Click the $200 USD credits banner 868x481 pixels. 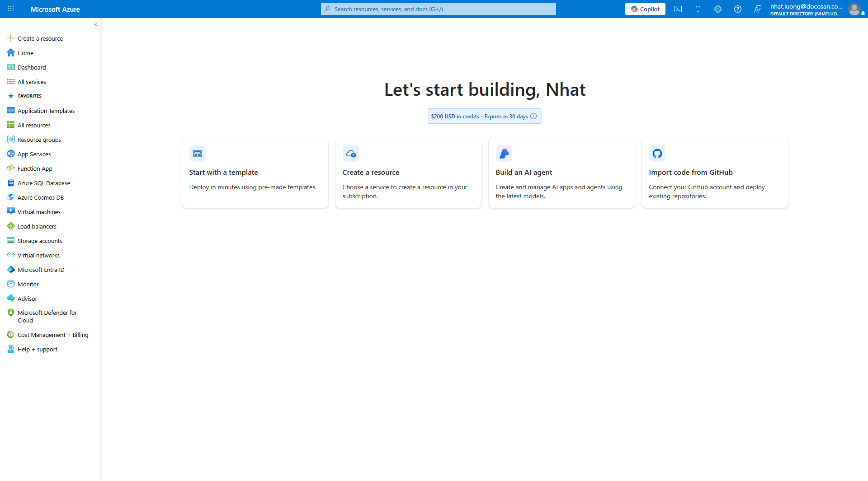[485, 117]
